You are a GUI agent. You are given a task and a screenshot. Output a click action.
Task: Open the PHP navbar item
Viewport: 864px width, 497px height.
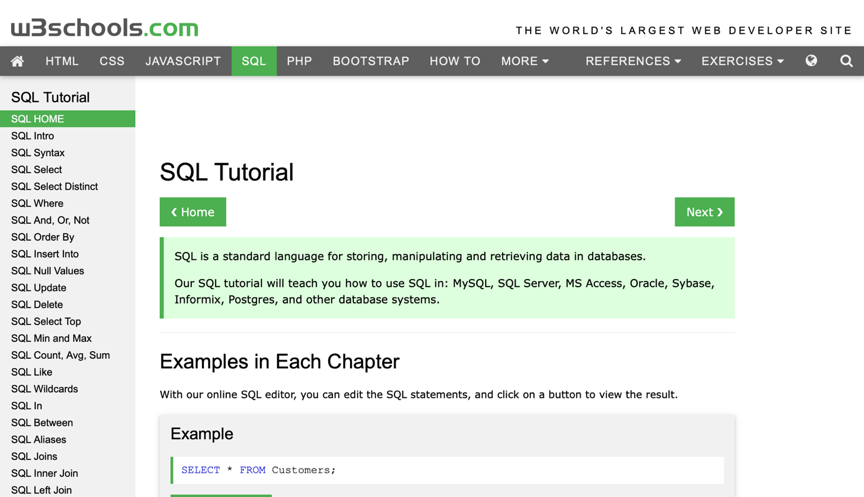click(x=299, y=61)
